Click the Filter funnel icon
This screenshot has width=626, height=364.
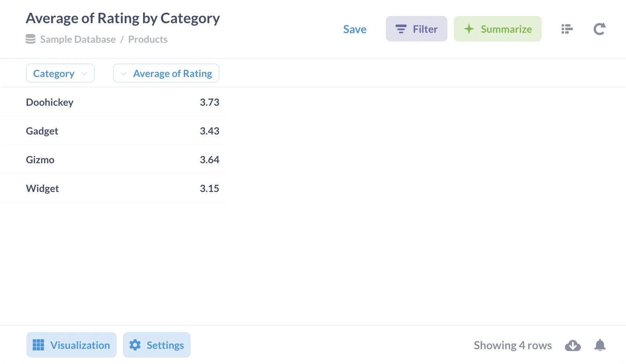pyautogui.click(x=401, y=29)
